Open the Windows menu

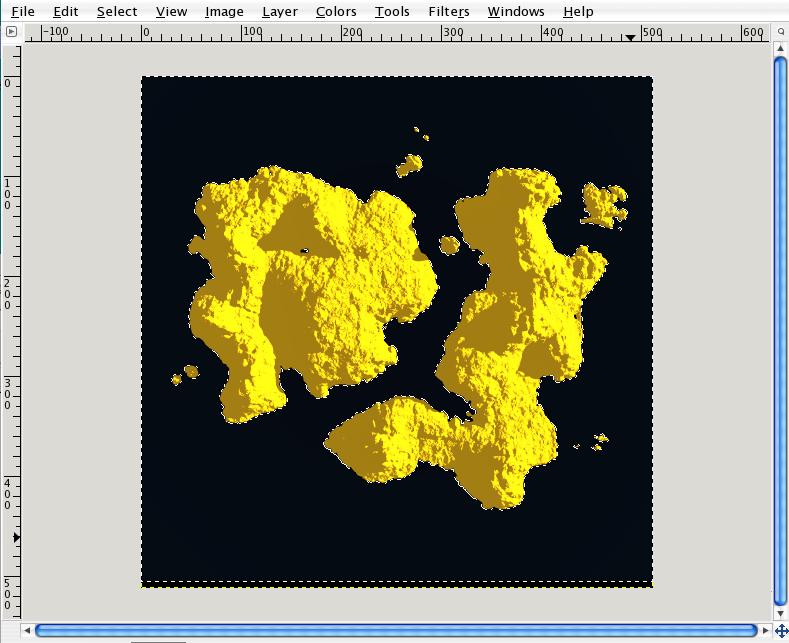(x=516, y=11)
